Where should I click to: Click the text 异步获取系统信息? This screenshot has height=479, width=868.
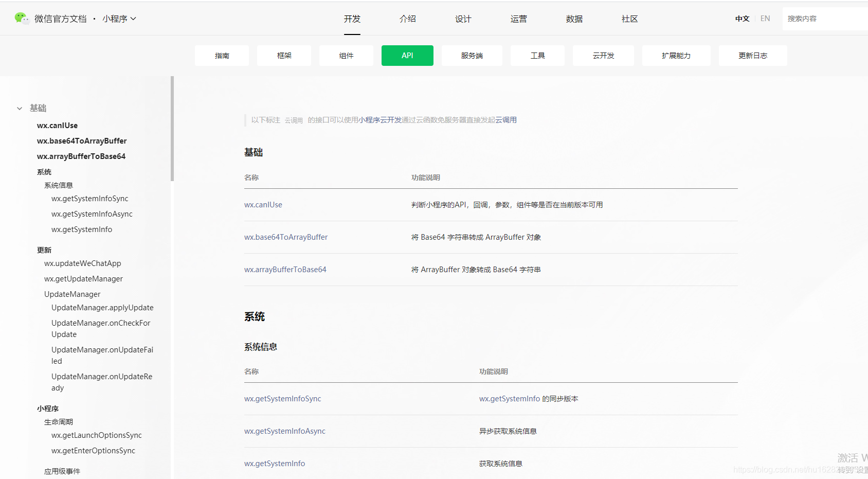pos(508,431)
